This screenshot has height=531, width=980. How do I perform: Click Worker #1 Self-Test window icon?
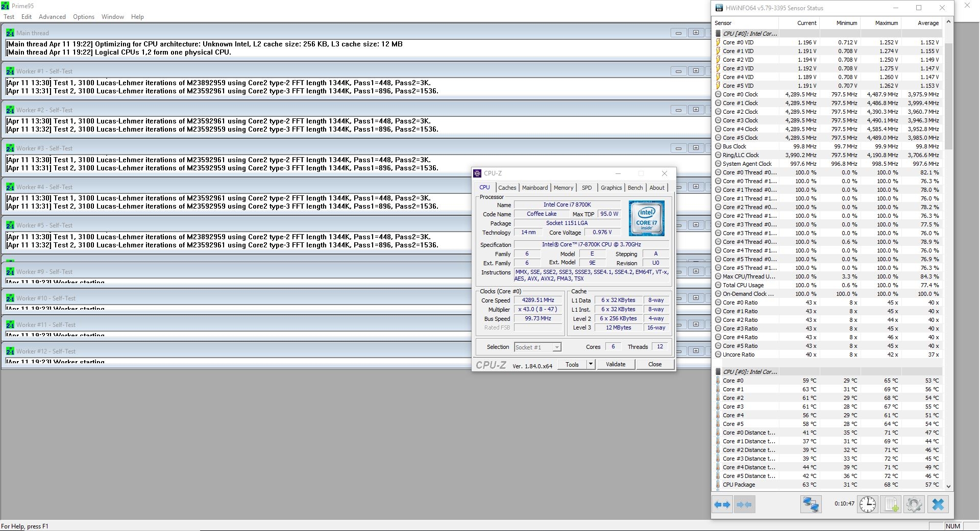(x=10, y=71)
